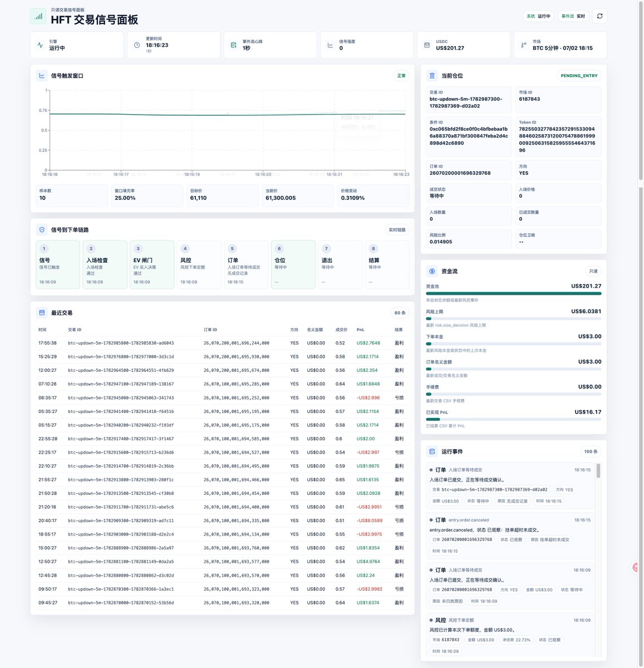Click the 正常 badge in signal window
The height and width of the screenshot is (668, 644).
401,76
